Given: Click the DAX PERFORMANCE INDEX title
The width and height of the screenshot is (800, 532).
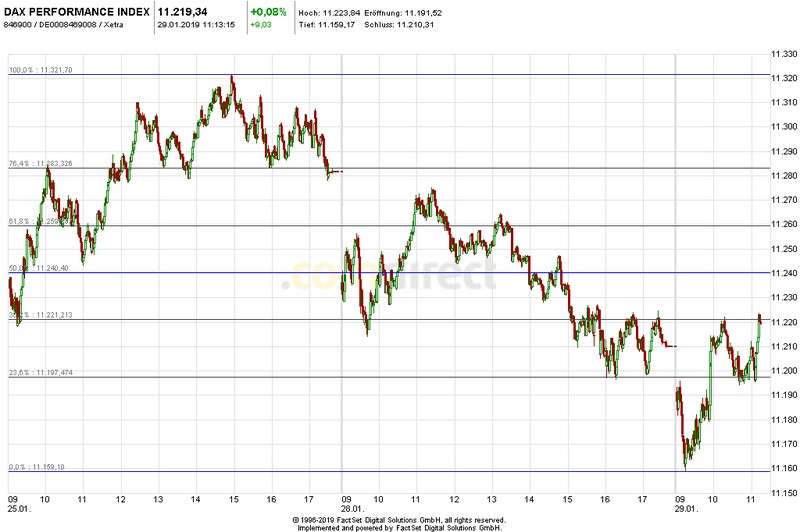Looking at the screenshot, I should point(77,12).
